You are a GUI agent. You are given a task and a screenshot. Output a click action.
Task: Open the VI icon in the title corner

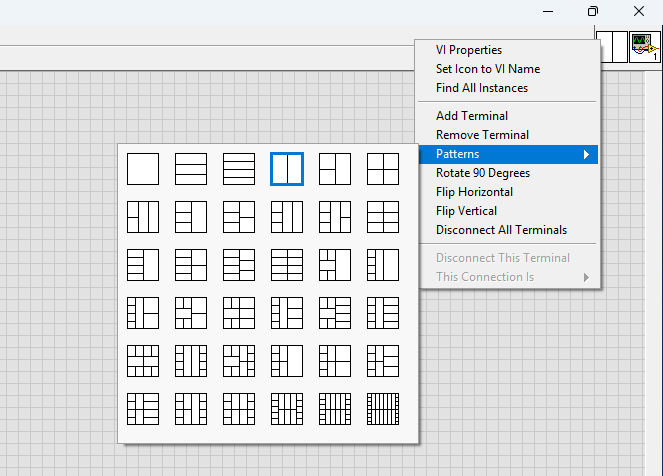pos(644,47)
